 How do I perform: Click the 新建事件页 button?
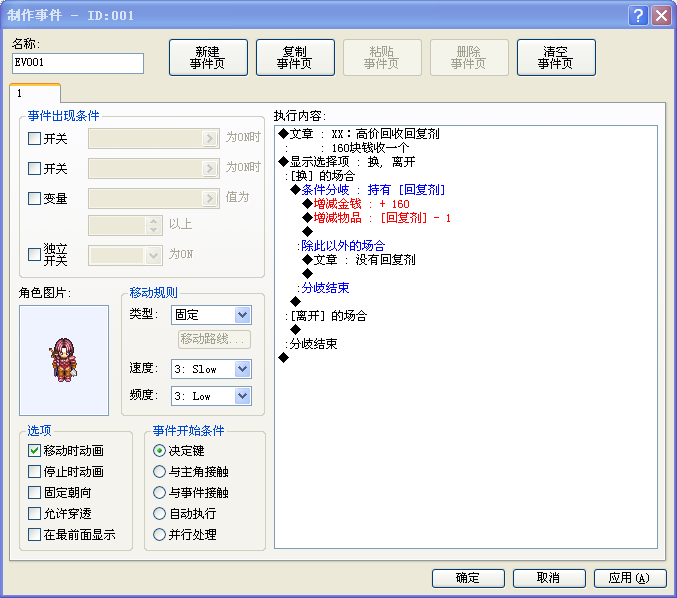[x=208, y=57]
